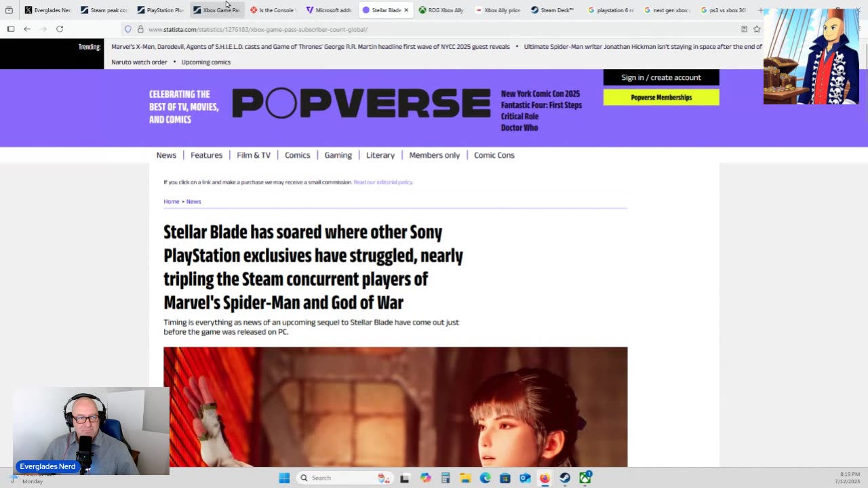Switch to the Microsoft adds tab
This screenshot has width=868, height=488.
coord(328,10)
